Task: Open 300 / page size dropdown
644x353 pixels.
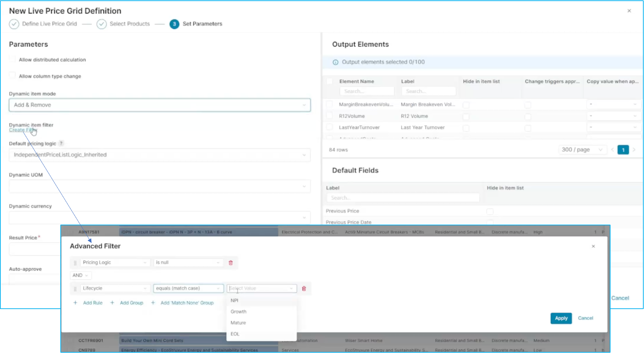Action: 582,150
